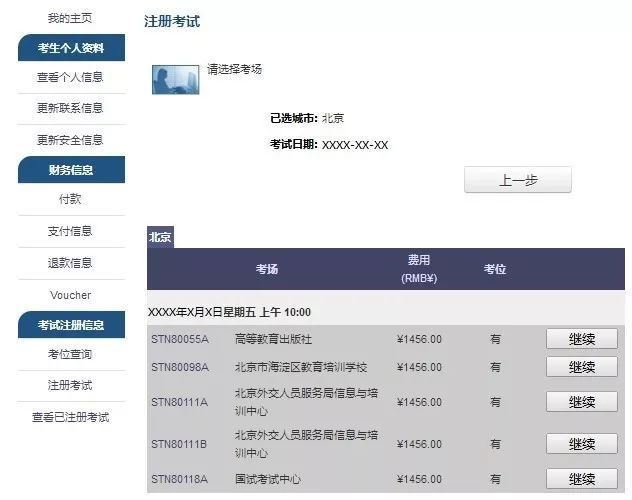Click the 考场 column header
Image resolution: width=632 pixels, height=500 pixels.
pyautogui.click(x=267, y=269)
